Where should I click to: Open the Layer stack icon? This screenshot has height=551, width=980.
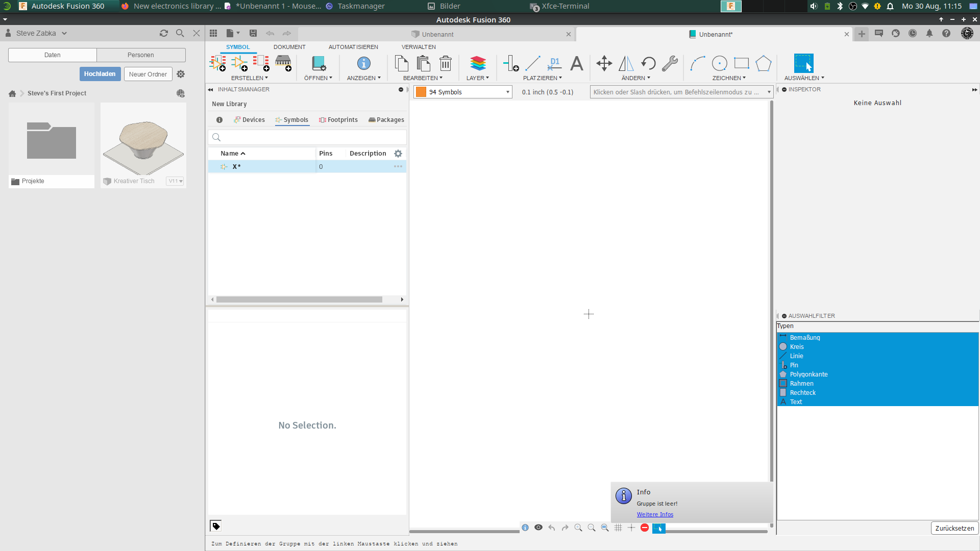[478, 64]
